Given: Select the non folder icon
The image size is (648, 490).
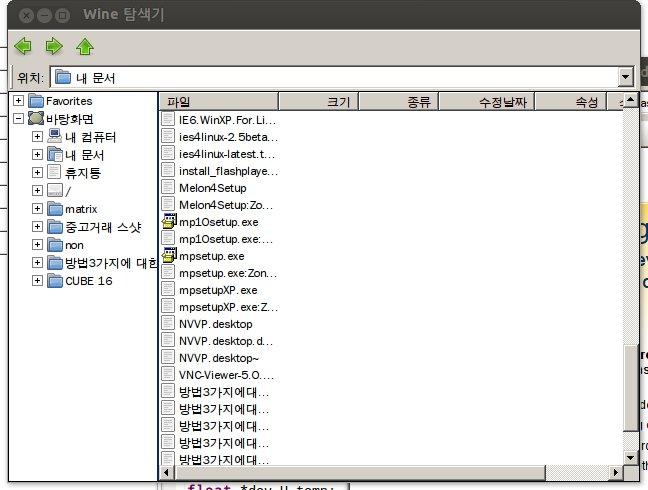Looking at the screenshot, I should 55,245.
